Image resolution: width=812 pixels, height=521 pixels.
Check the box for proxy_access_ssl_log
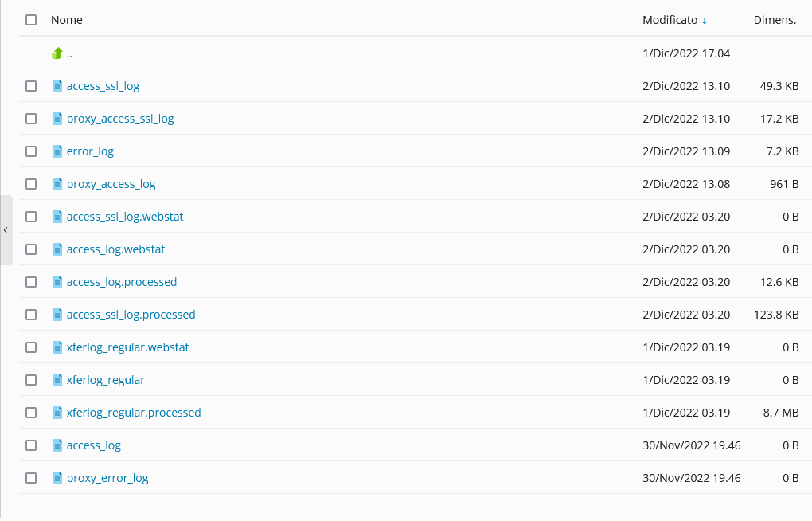pyautogui.click(x=31, y=119)
